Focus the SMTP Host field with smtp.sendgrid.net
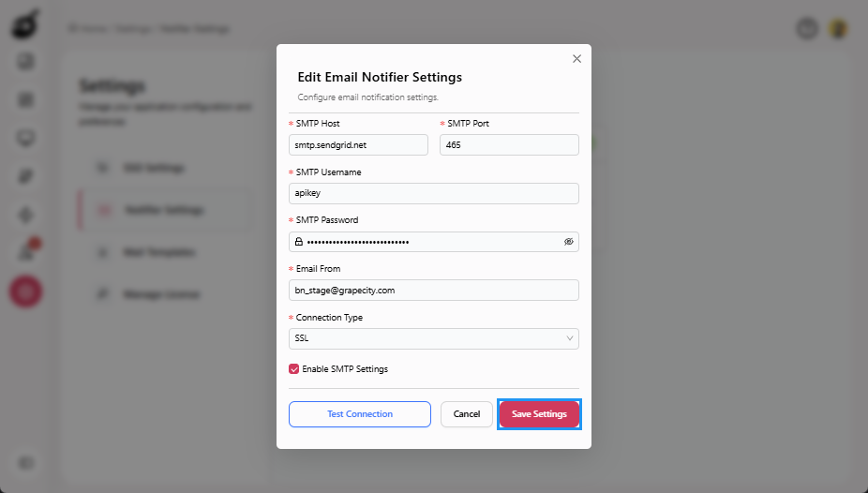 tap(358, 145)
